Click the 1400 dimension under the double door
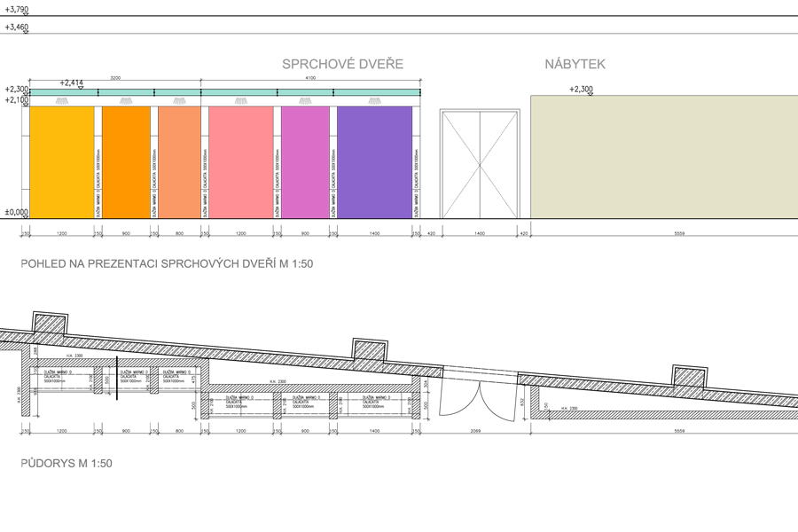Image resolution: width=798 pixels, height=532 pixels. (480, 234)
